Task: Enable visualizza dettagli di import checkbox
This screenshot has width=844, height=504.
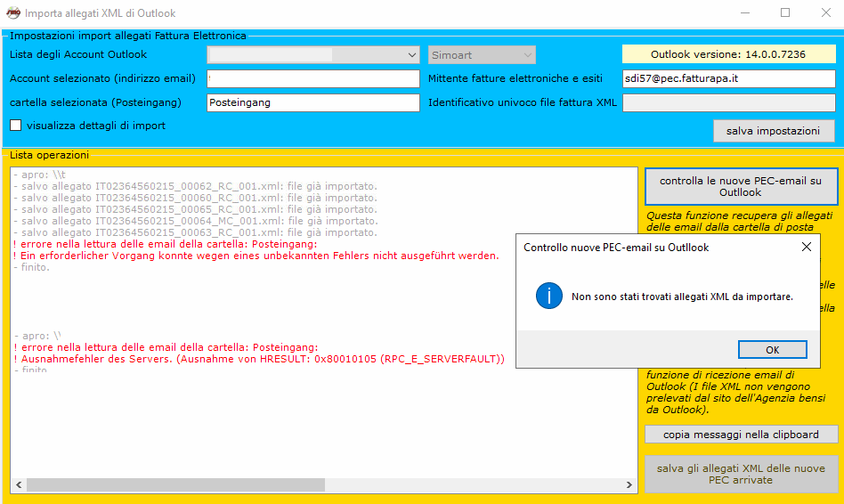Action: coord(16,126)
